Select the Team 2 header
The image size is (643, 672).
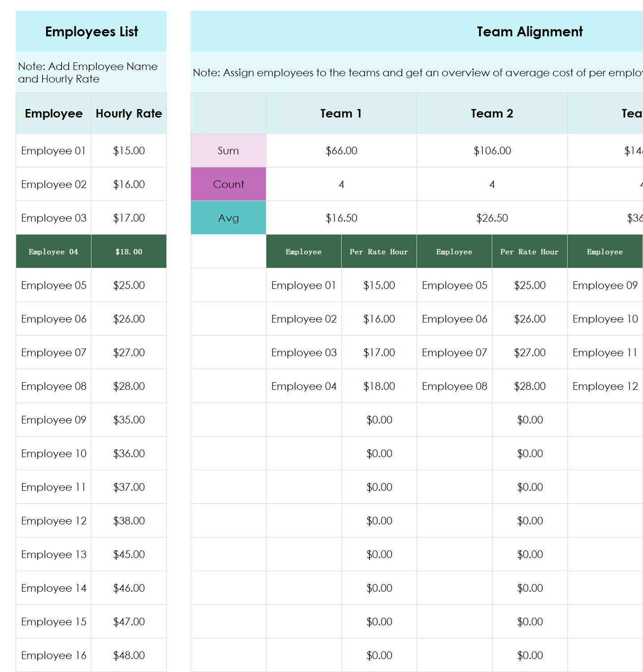492,113
